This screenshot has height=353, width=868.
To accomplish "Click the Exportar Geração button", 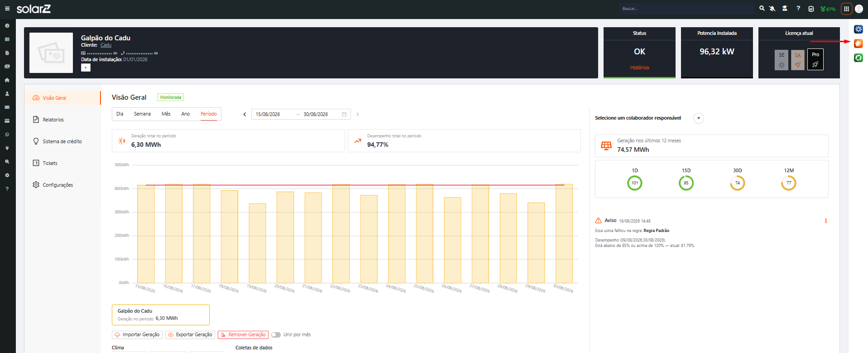I will pyautogui.click(x=190, y=335).
